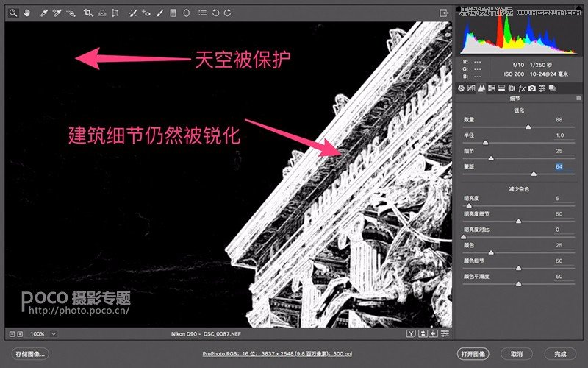The width and height of the screenshot is (588, 368).
Task: Select the Transform tool
Action: click(115, 13)
